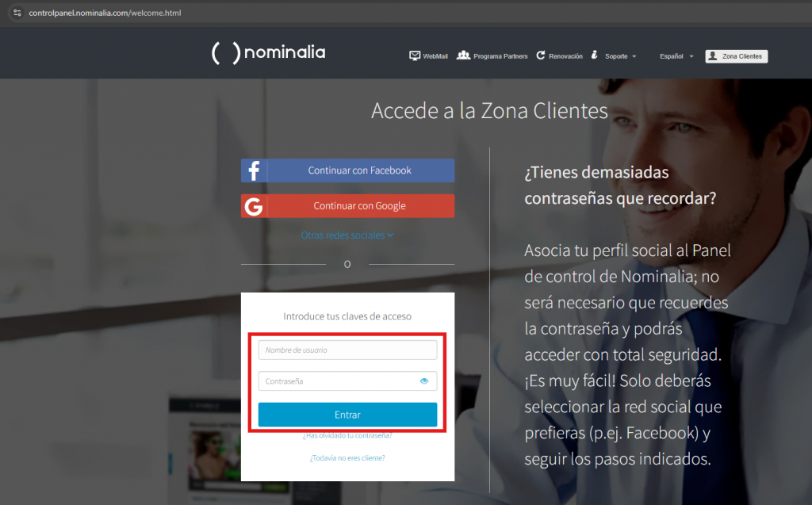812x505 pixels.
Task: Click the Renovación refresh icon
Action: [x=541, y=55]
